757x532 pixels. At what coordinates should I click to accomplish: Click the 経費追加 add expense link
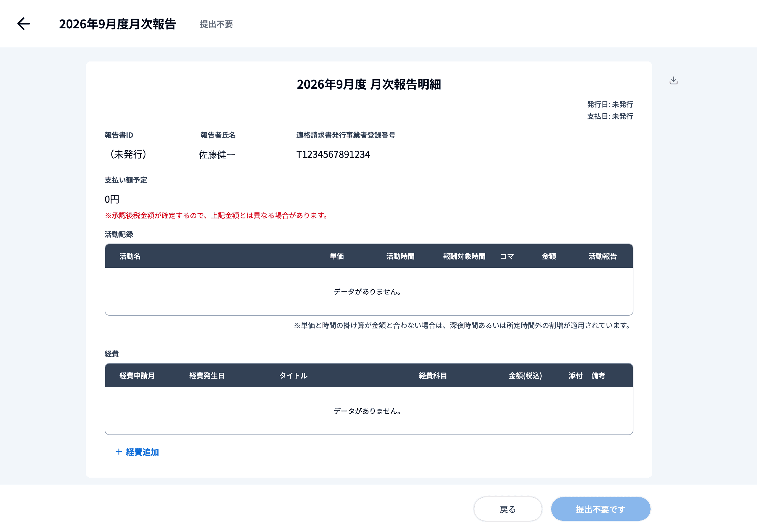[x=137, y=452]
